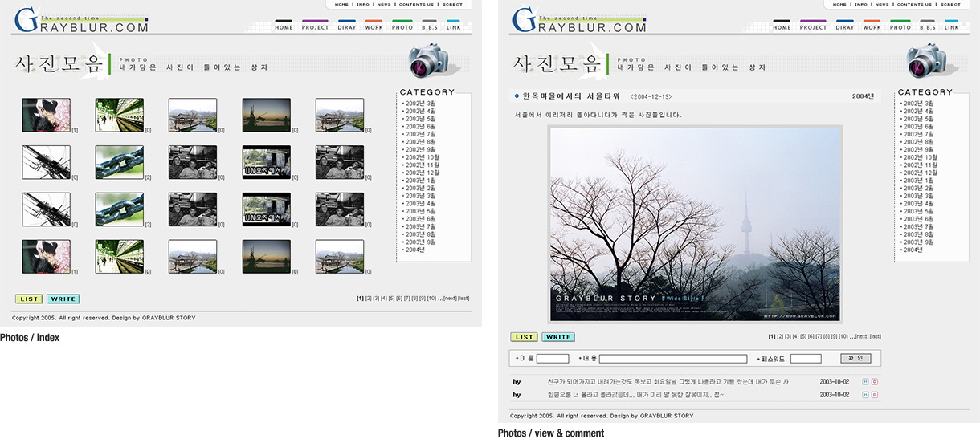Open LINK in the index page navigation
The height and width of the screenshot is (443, 980).
point(454,26)
